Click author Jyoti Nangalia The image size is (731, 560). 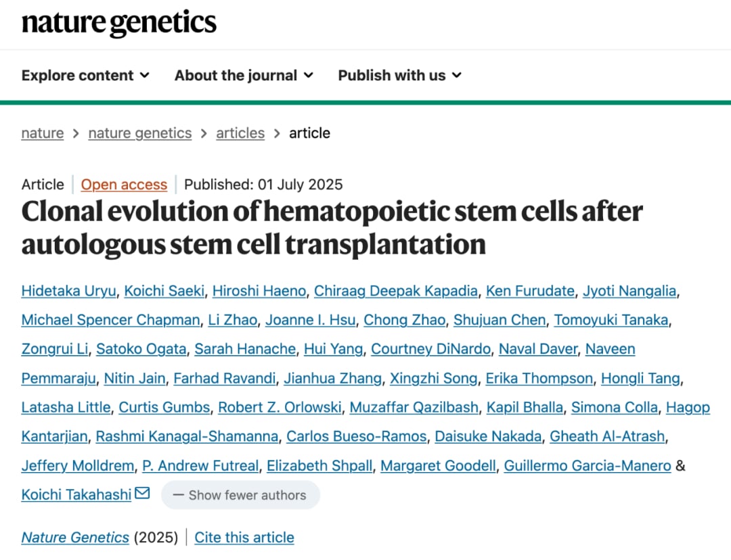click(x=629, y=291)
